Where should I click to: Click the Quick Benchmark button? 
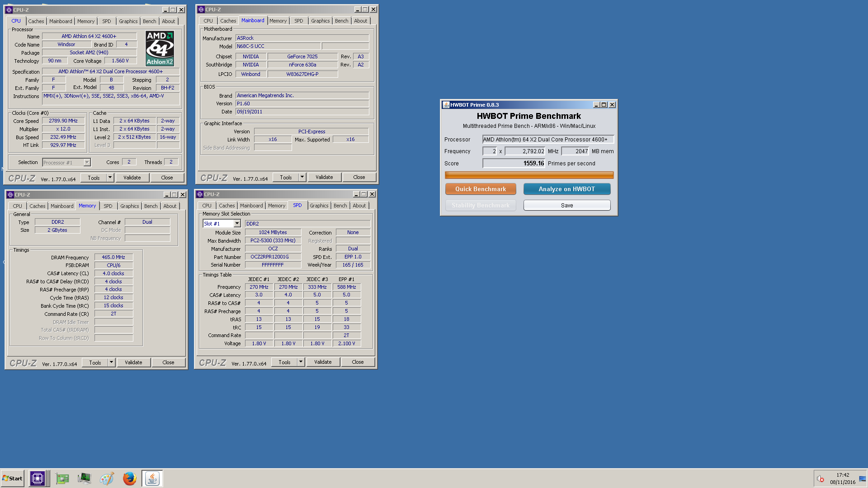(x=481, y=189)
